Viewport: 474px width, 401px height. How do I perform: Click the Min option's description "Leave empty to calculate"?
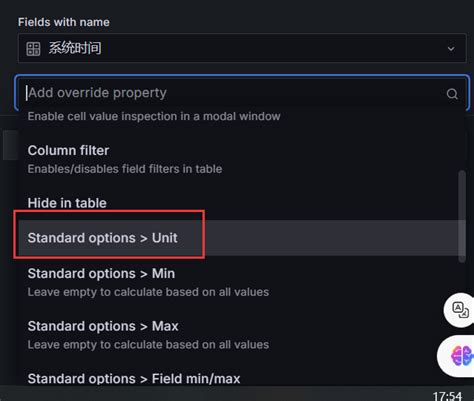coord(148,292)
